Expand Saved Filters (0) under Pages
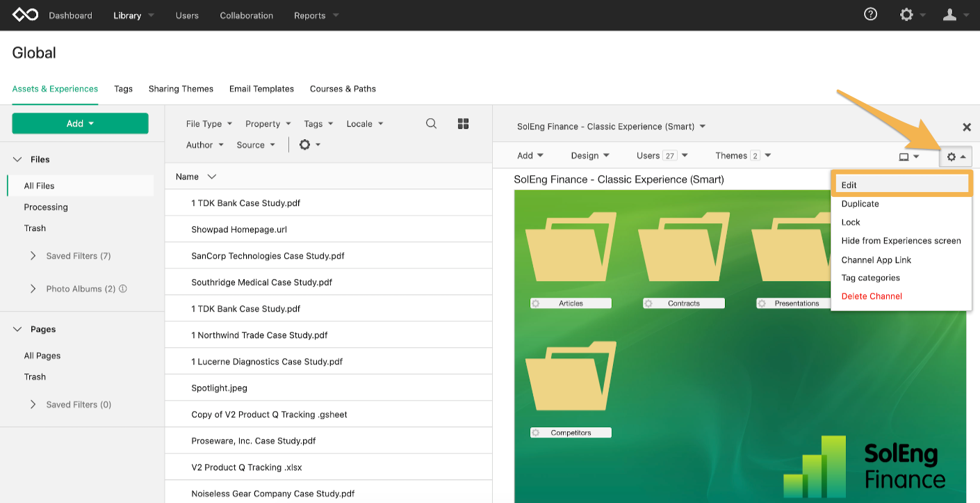The image size is (980, 503). (x=33, y=404)
